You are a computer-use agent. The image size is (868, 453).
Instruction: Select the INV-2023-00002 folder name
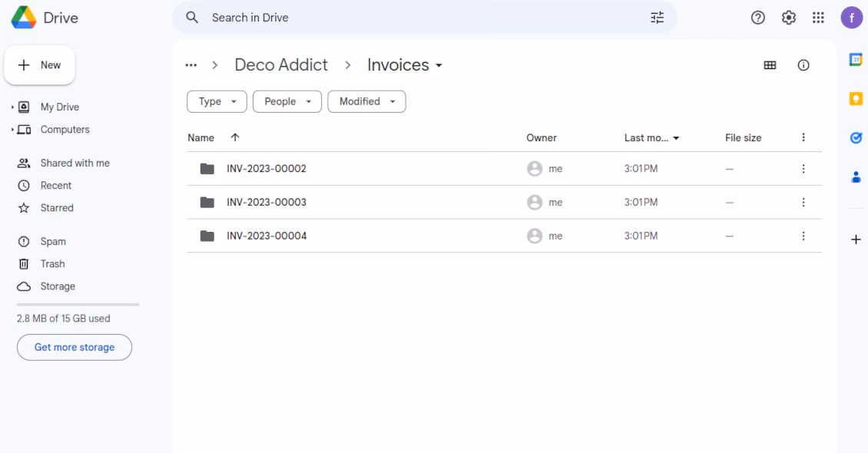(x=267, y=169)
